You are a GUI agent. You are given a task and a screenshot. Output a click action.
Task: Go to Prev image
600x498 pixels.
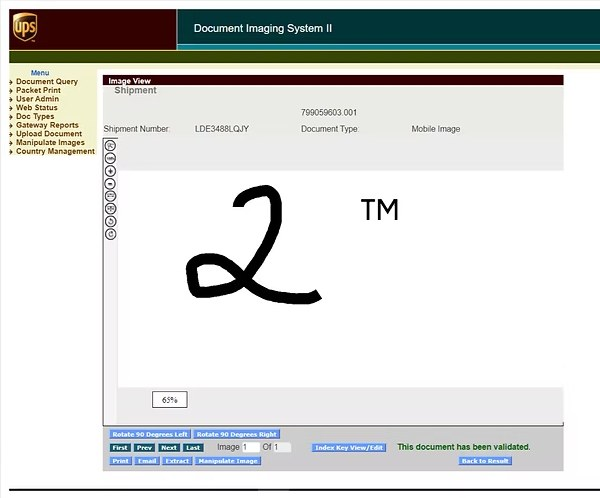pos(144,447)
